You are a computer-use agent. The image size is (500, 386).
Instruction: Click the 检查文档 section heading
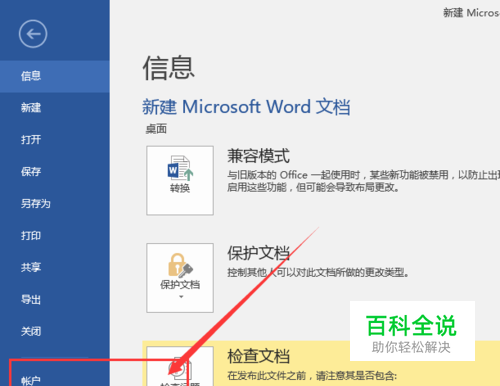tap(258, 356)
